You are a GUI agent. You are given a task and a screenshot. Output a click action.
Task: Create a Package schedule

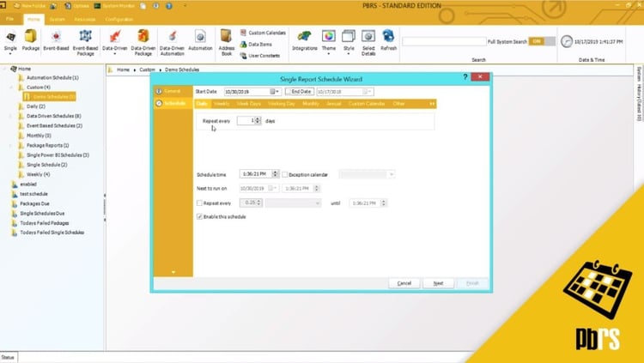pyautogui.click(x=31, y=40)
